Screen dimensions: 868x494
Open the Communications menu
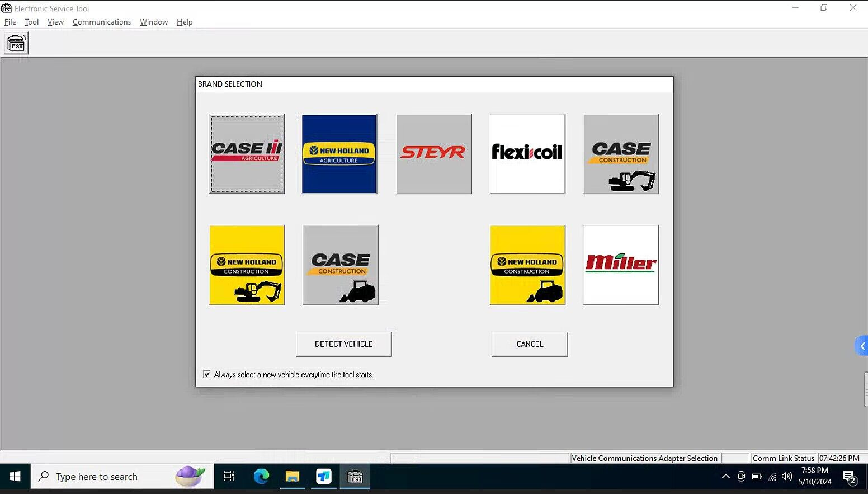[101, 22]
